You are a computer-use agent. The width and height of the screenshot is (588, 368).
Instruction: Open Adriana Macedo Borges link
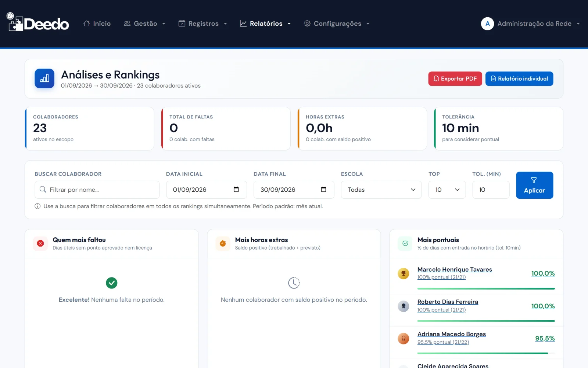tap(452, 334)
